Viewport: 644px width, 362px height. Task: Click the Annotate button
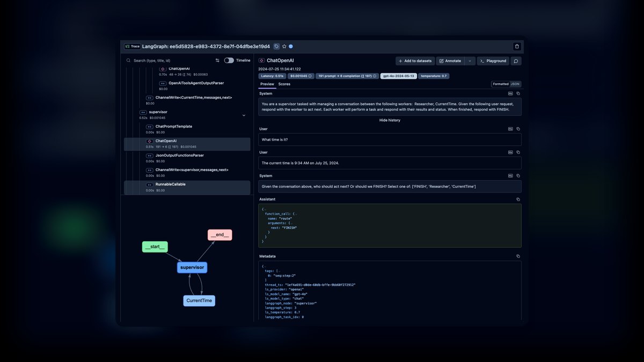pyautogui.click(x=450, y=61)
